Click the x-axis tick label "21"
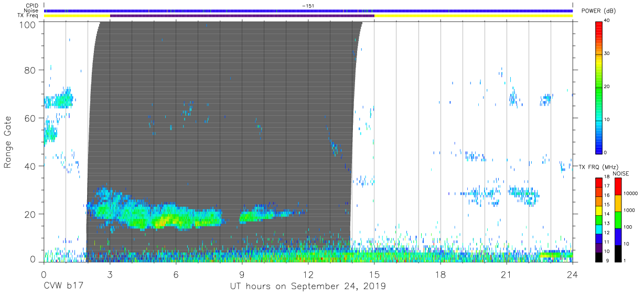 506,274
